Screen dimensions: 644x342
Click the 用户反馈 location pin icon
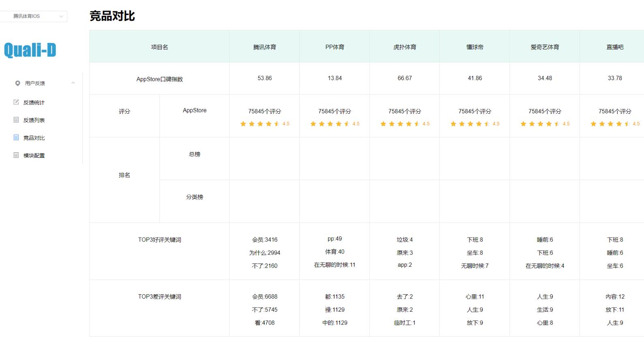(17, 83)
